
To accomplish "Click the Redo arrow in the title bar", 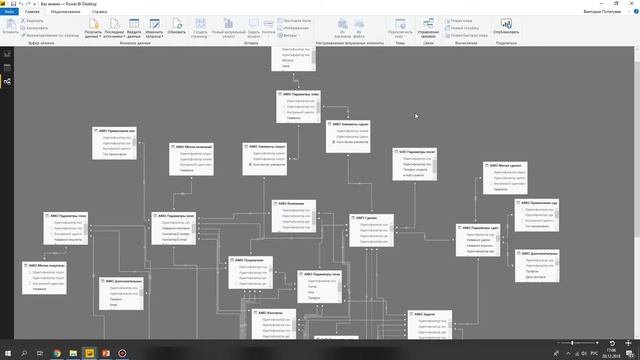I will [28, 4].
